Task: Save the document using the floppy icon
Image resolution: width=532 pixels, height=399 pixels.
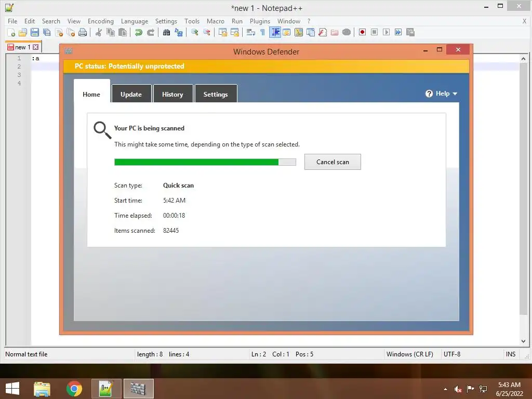Action: point(35,32)
